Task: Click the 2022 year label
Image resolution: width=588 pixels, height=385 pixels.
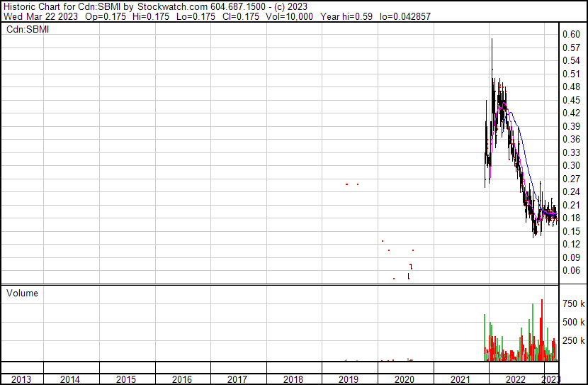Action: 515,379
